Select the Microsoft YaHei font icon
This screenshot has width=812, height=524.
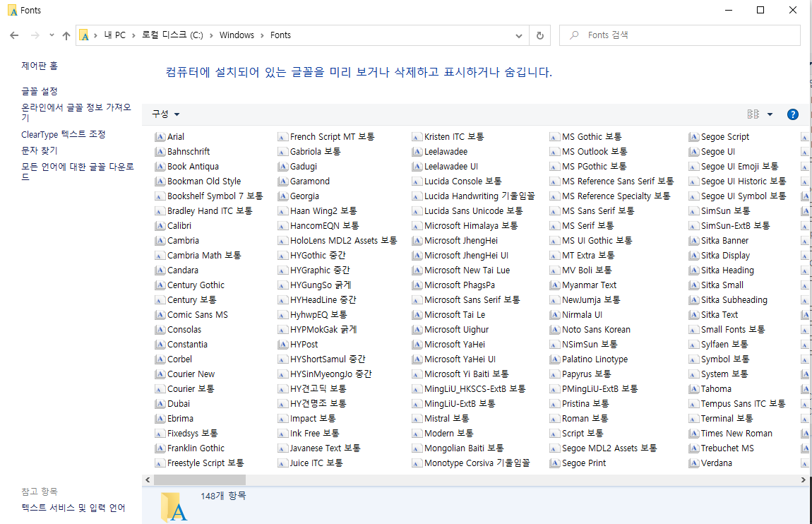click(417, 345)
